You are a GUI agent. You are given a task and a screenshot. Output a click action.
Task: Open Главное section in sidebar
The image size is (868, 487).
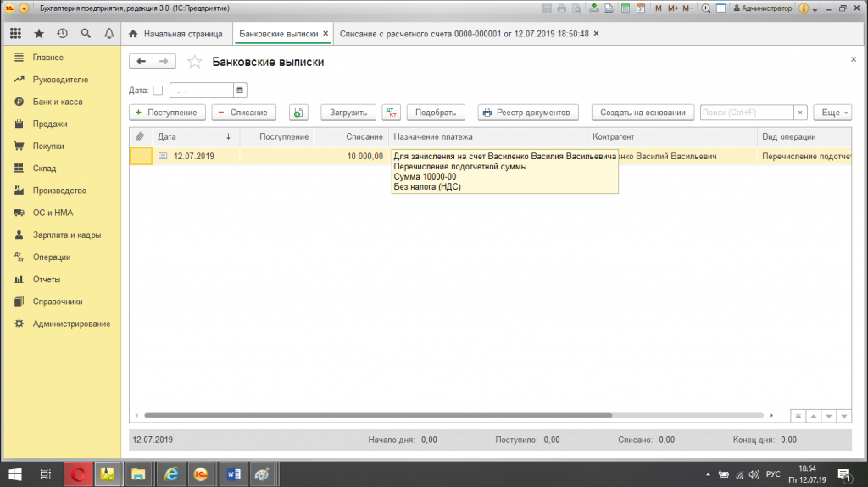click(x=62, y=57)
